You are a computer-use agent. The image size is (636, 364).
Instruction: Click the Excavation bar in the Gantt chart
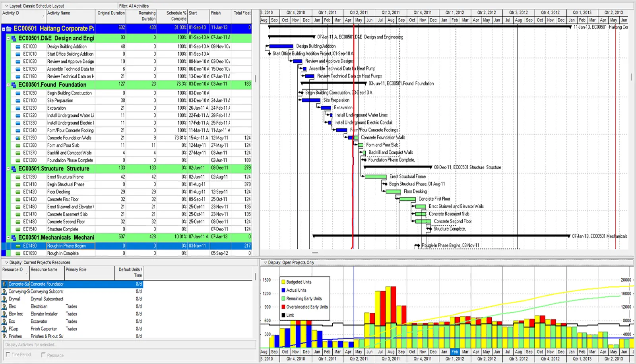click(326, 108)
